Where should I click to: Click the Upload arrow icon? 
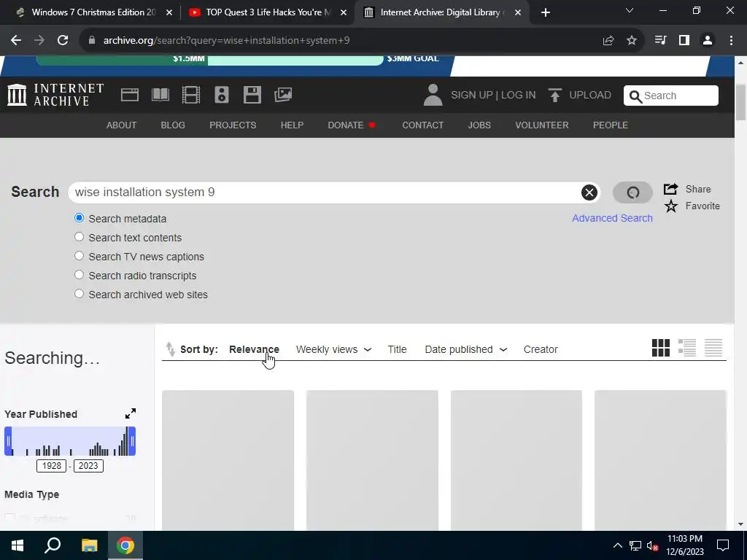[x=554, y=95]
